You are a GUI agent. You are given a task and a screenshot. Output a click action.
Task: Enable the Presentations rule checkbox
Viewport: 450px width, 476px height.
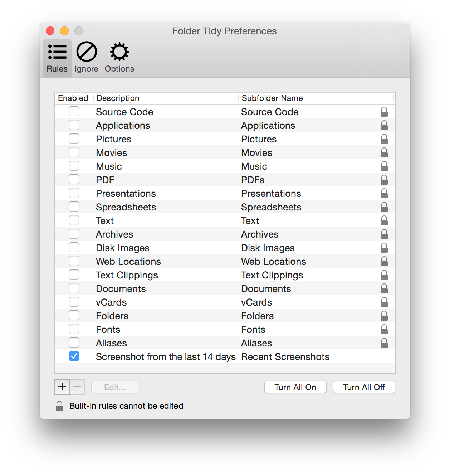[74, 193]
